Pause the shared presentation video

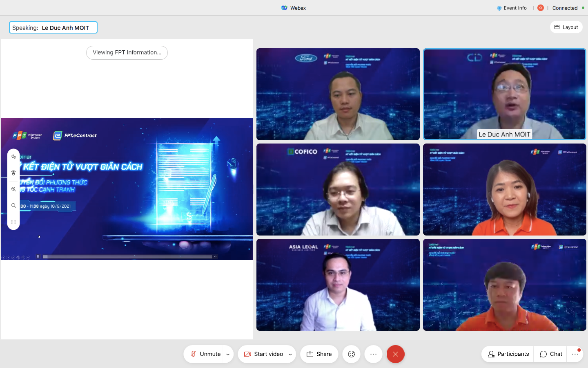click(x=38, y=256)
